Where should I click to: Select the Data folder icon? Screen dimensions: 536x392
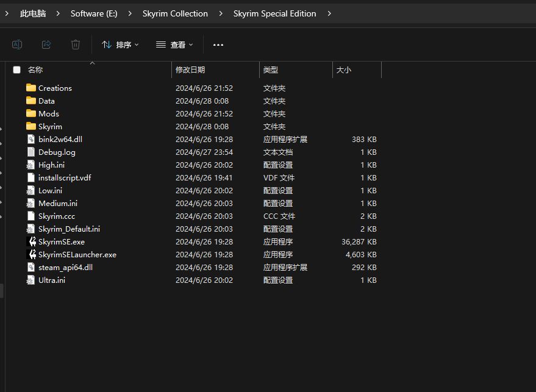click(30, 101)
